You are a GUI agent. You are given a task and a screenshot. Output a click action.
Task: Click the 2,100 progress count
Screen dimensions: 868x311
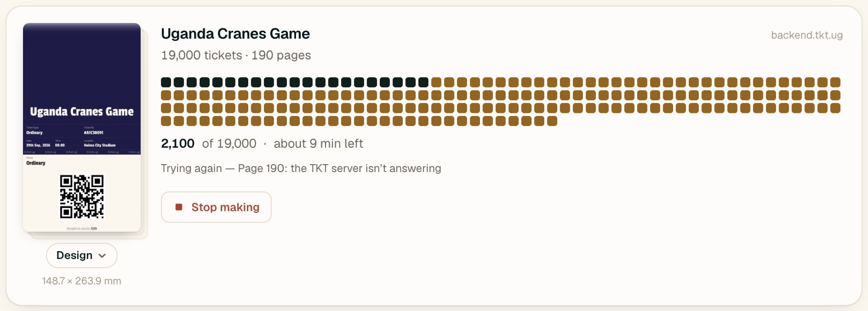[178, 143]
